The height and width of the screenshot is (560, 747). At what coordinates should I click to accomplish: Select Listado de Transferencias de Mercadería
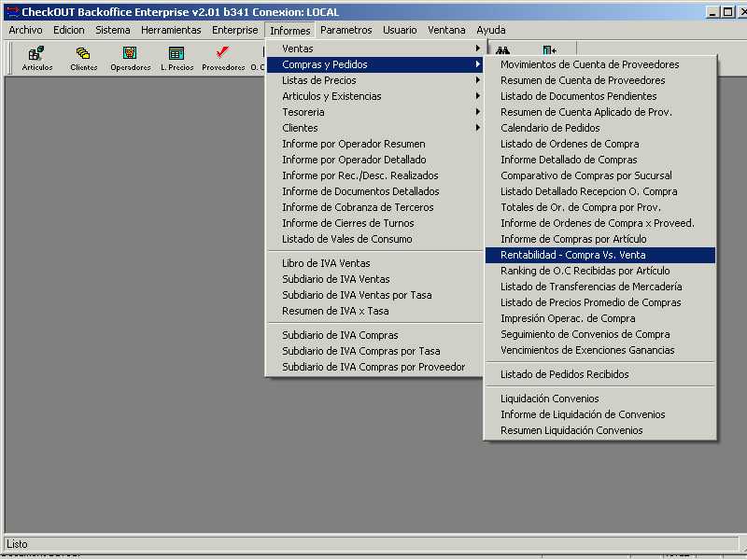[x=599, y=287]
